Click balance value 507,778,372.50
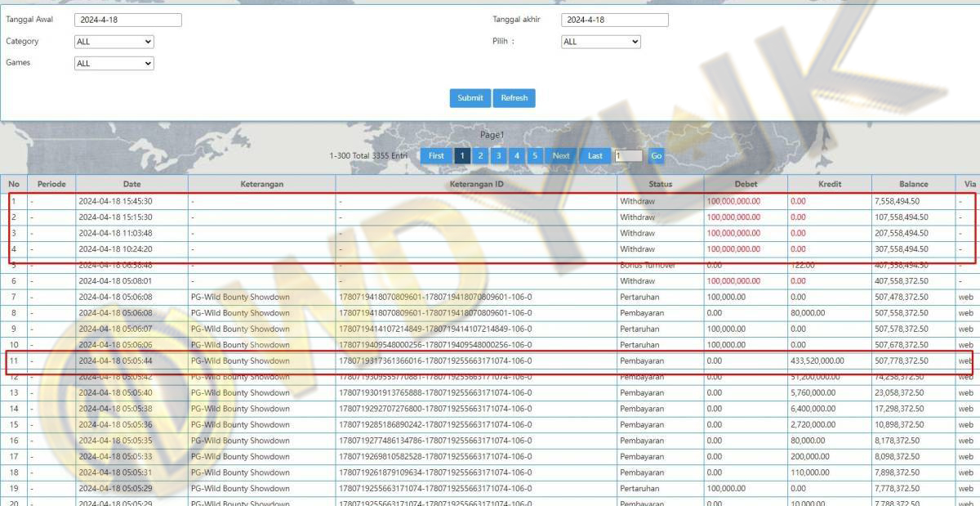This screenshot has height=506, width=980. pyautogui.click(x=902, y=360)
